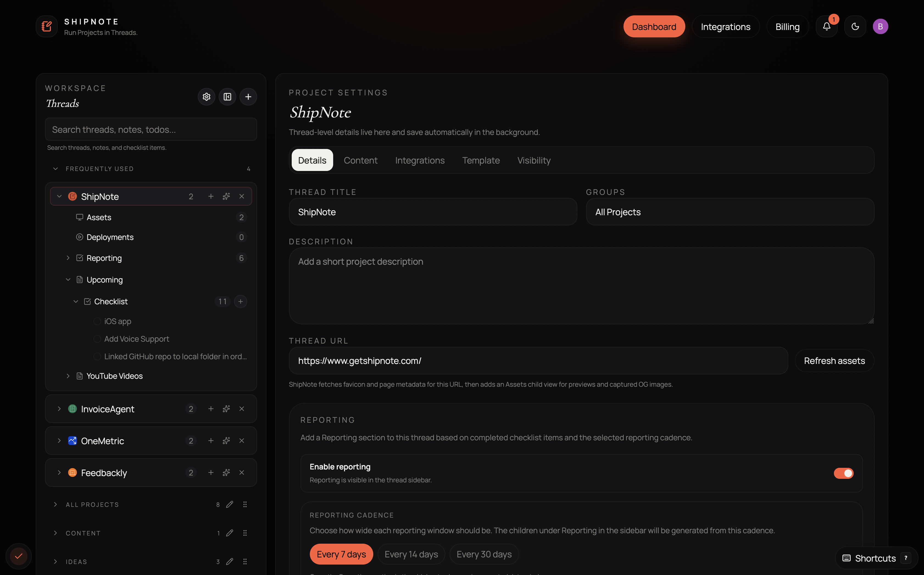Remove InvoiceAgent from frequently used
Viewport: 924px width, 575px height.
tap(242, 409)
